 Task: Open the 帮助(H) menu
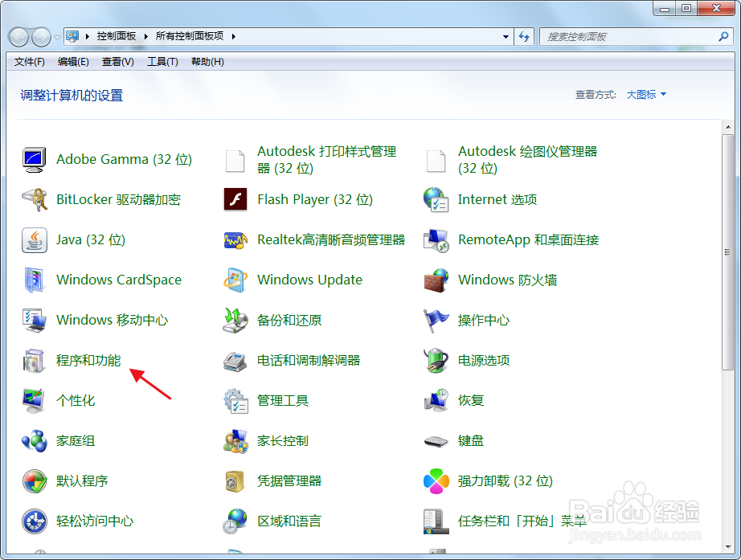click(x=207, y=62)
